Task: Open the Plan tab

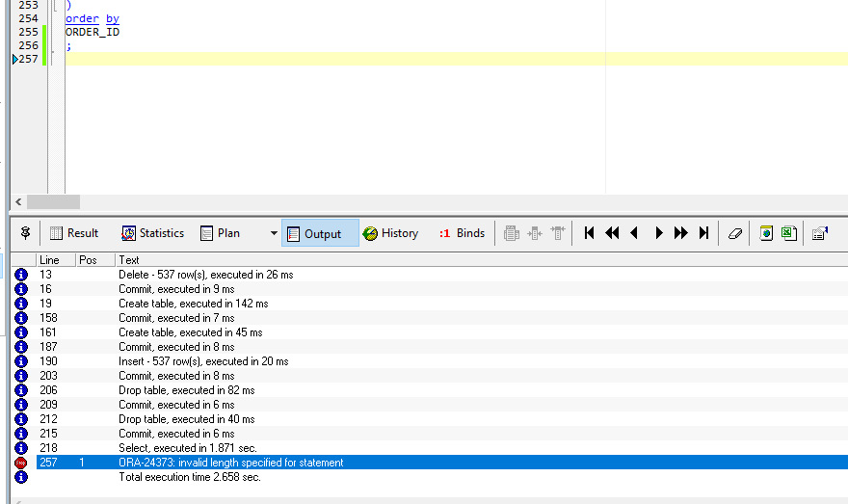Action: pos(220,233)
